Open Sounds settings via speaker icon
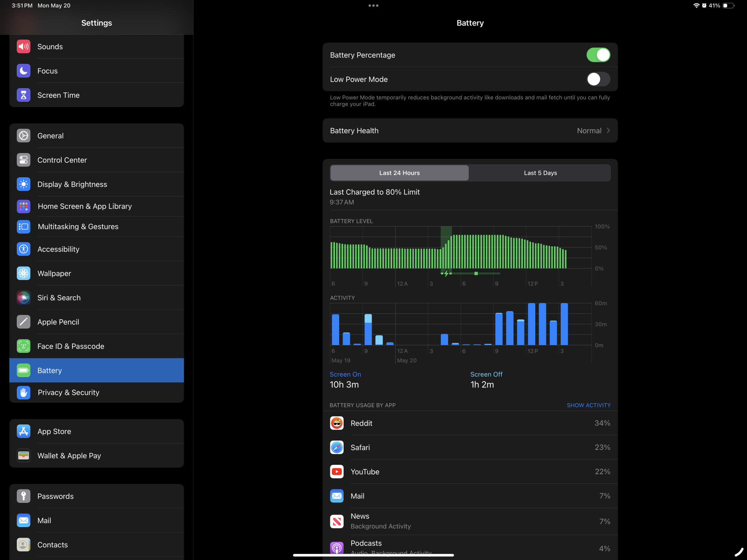The image size is (747, 560). pos(24,47)
